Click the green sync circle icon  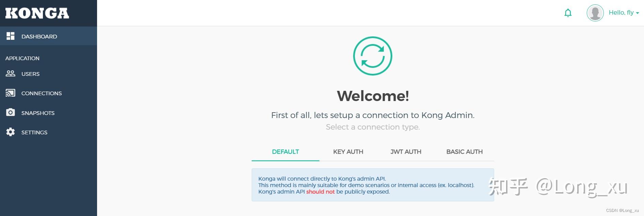coord(373,56)
